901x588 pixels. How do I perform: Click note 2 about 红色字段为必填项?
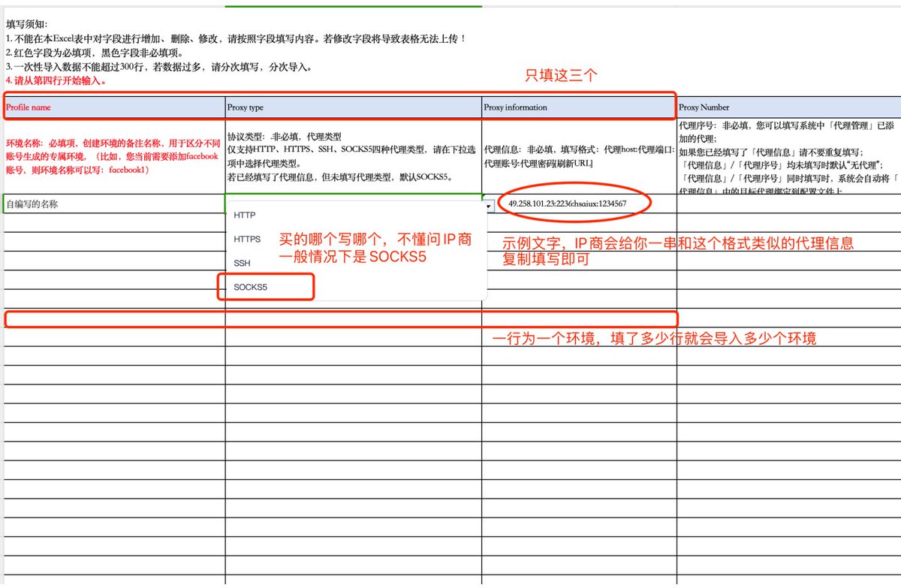click(x=95, y=53)
